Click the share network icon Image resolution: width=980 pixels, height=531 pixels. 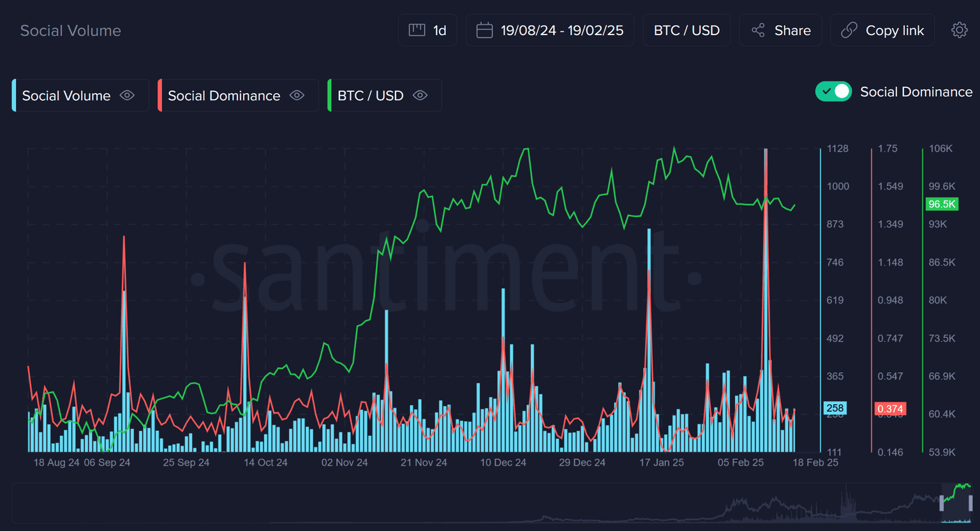(758, 30)
